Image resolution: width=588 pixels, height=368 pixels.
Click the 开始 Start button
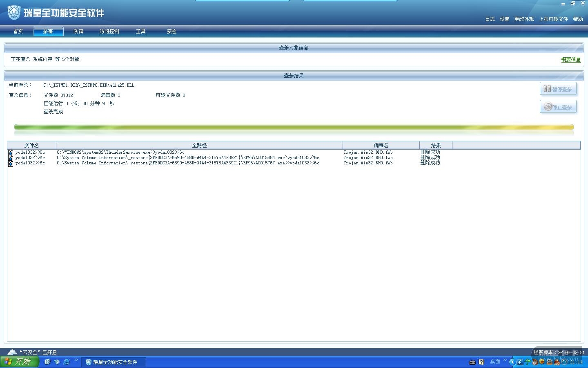click(x=19, y=362)
